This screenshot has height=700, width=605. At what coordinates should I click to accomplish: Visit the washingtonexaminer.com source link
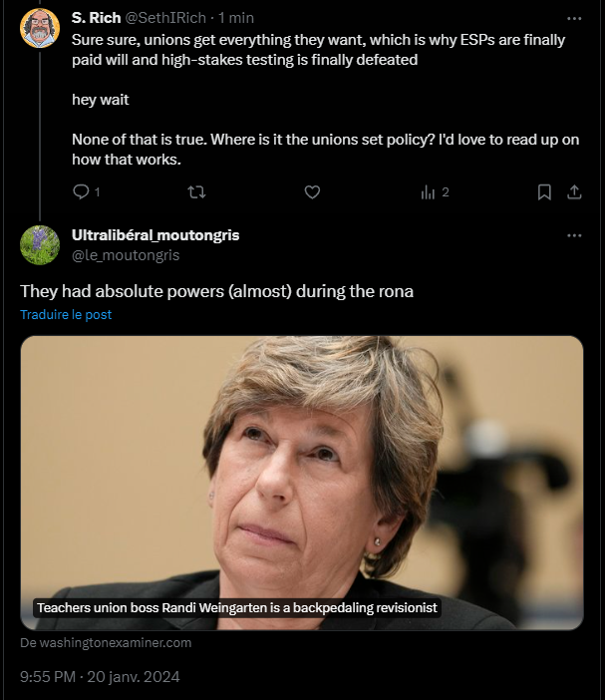(x=106, y=643)
